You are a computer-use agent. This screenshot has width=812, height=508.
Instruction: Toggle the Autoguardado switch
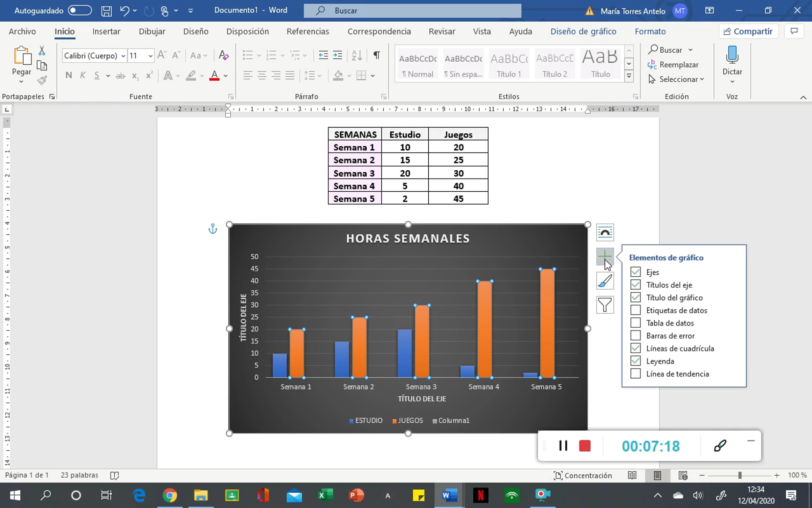80,10
